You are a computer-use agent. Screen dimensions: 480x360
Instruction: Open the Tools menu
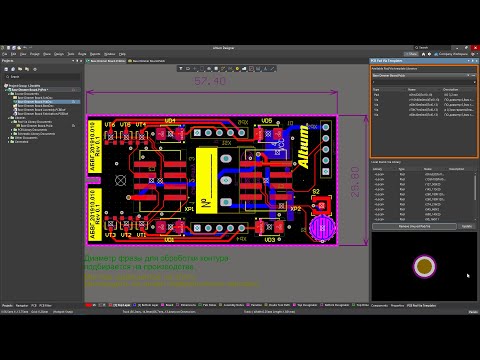pos(71,54)
